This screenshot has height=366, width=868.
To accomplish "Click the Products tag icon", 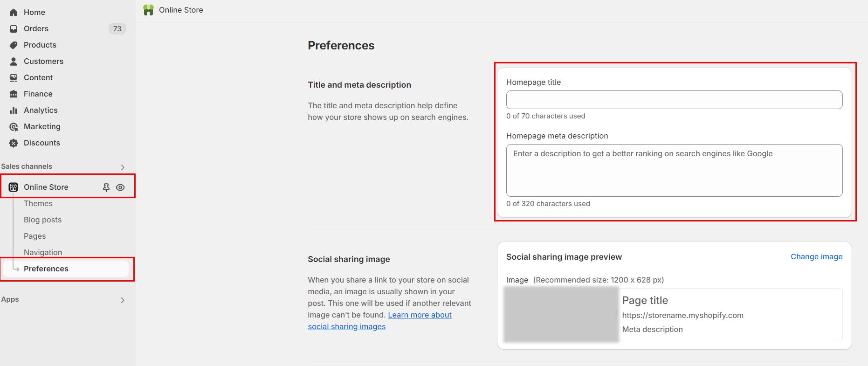I will pyautogui.click(x=14, y=45).
